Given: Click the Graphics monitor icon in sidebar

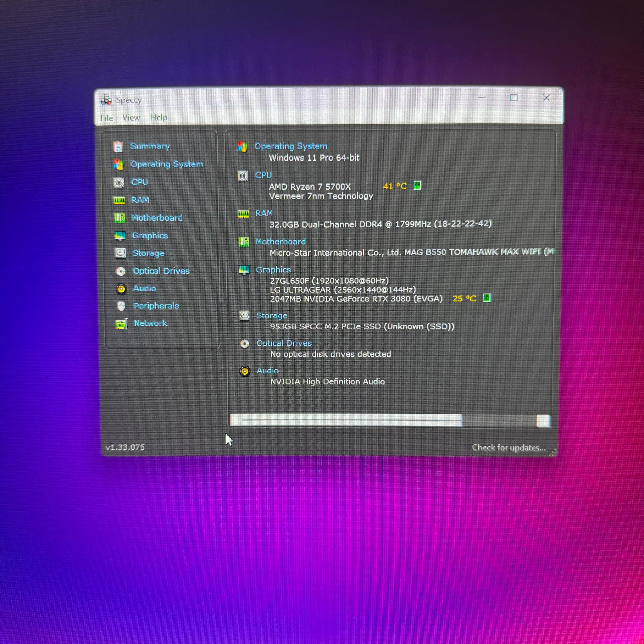Looking at the screenshot, I should coord(120,236).
